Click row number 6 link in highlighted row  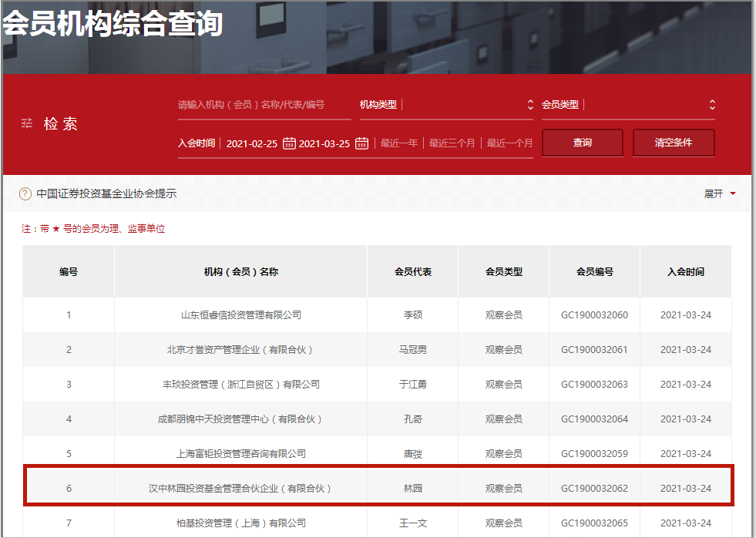coord(68,489)
